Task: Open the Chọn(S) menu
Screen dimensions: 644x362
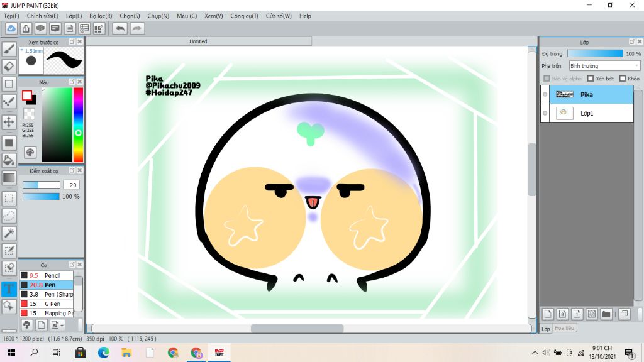Action: click(130, 16)
